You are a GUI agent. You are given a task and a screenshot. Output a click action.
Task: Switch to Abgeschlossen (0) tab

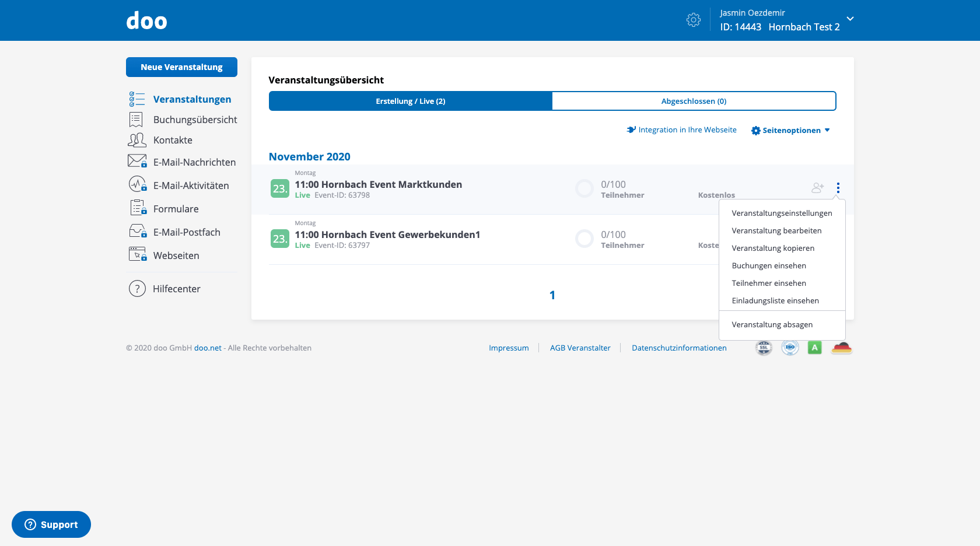click(x=694, y=101)
